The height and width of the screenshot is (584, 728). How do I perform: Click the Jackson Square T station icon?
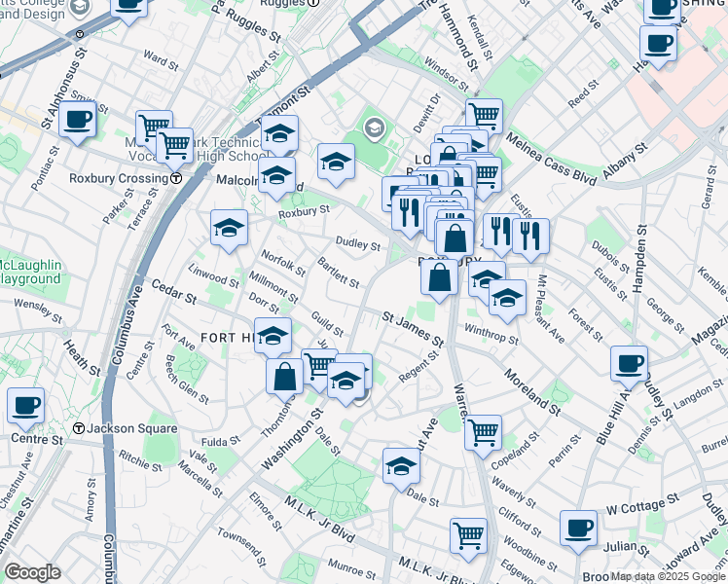pyautogui.click(x=78, y=428)
